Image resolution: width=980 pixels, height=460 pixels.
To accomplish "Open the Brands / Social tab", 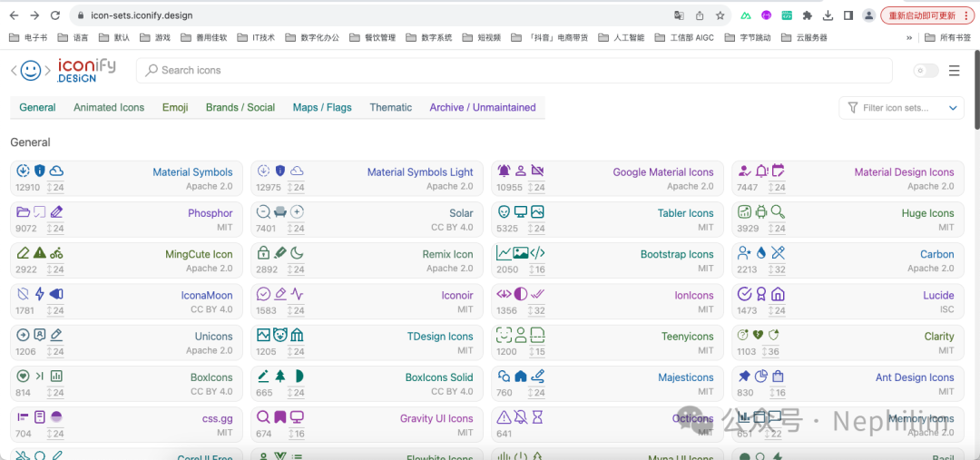I will 240,107.
